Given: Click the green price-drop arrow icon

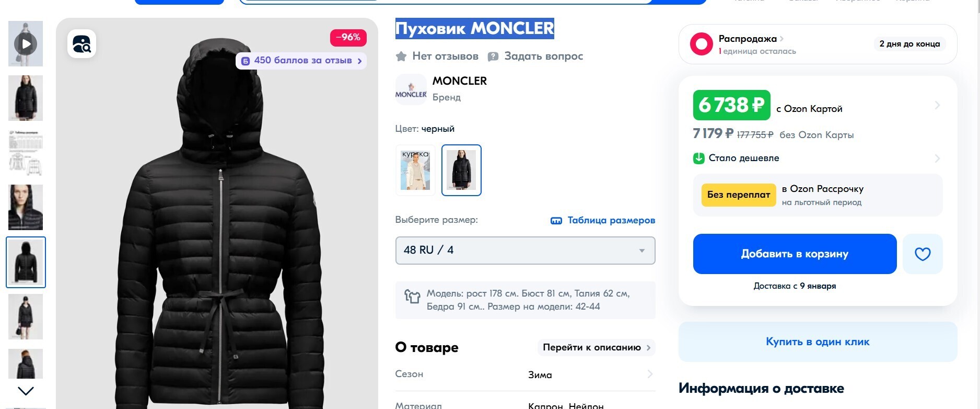Looking at the screenshot, I should click(x=699, y=158).
